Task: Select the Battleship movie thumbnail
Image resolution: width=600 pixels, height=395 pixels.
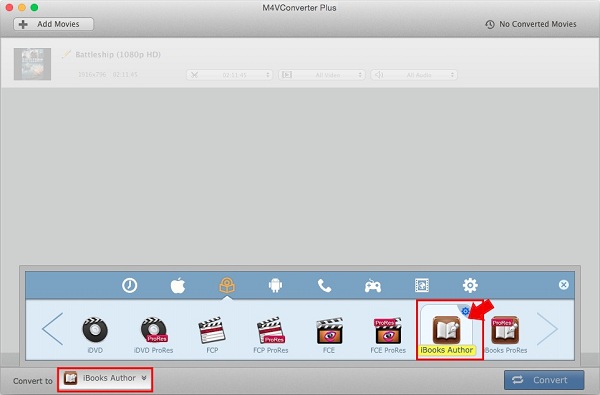Action: pos(33,64)
